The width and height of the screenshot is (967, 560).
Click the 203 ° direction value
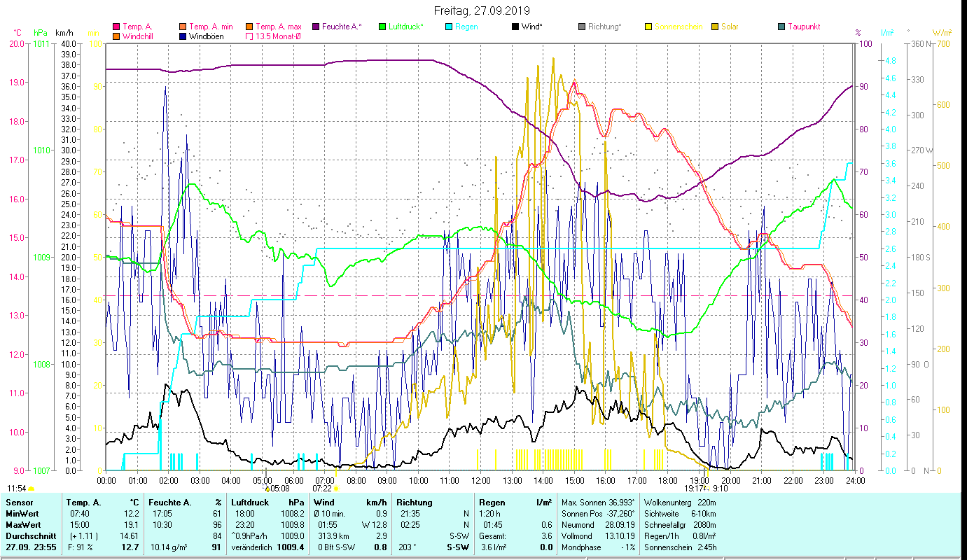[x=406, y=547]
